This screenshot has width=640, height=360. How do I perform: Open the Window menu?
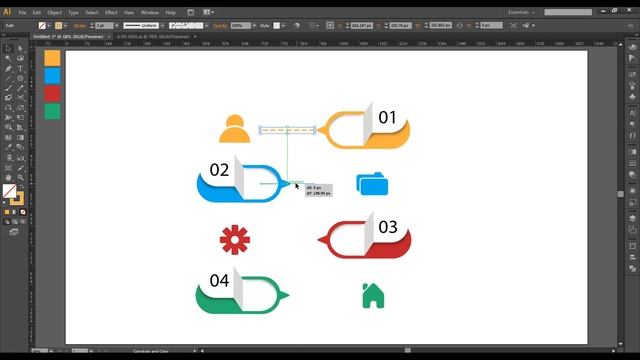point(150,13)
